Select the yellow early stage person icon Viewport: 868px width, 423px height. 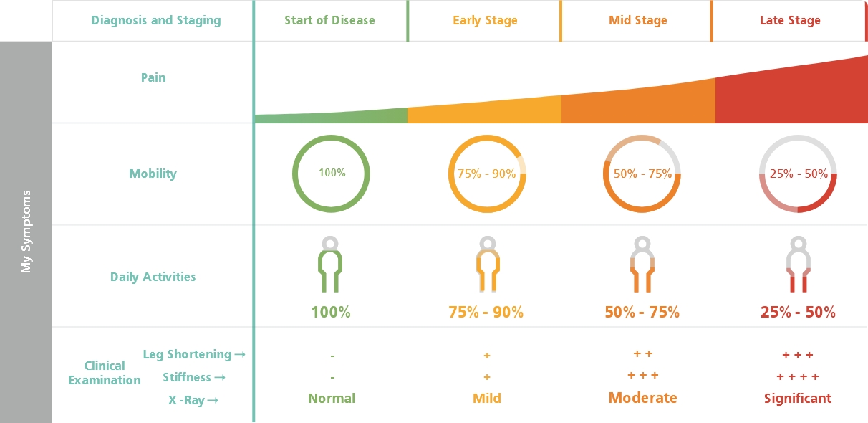pos(487,265)
